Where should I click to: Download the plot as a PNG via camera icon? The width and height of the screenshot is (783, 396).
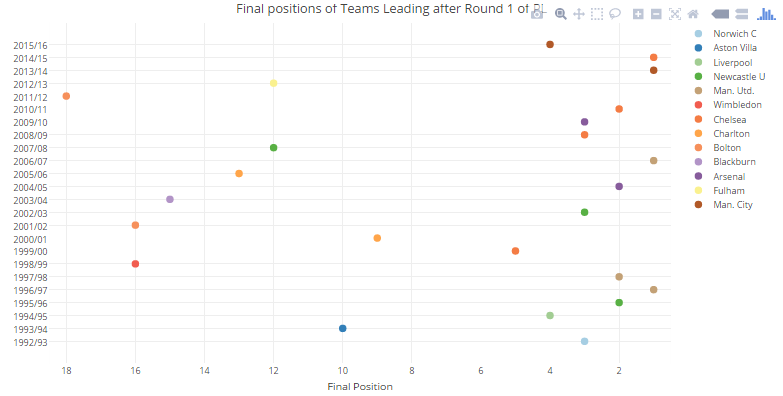point(537,14)
